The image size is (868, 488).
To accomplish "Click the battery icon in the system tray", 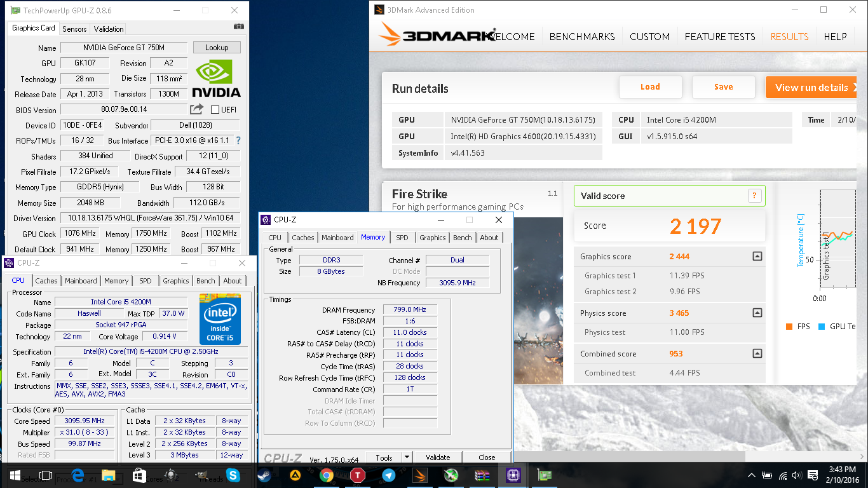I will (768, 475).
